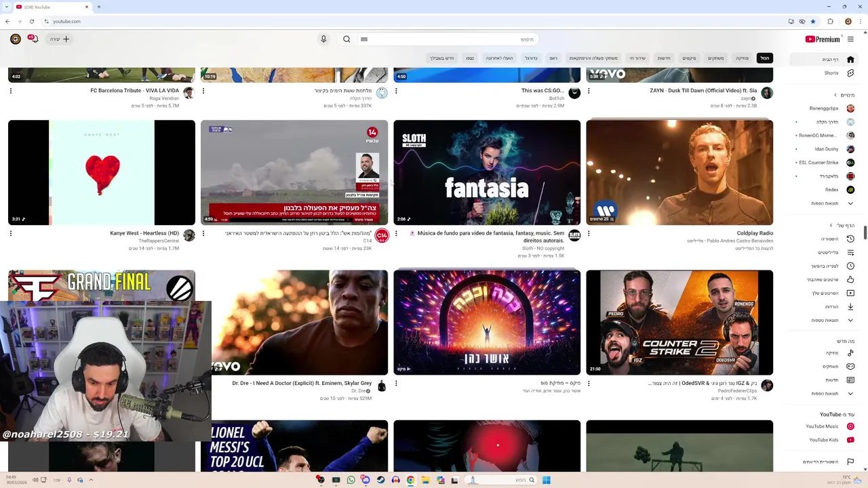Select the 'כדורגל' filter chip
The height and width of the screenshot is (488, 868).
pos(531,58)
